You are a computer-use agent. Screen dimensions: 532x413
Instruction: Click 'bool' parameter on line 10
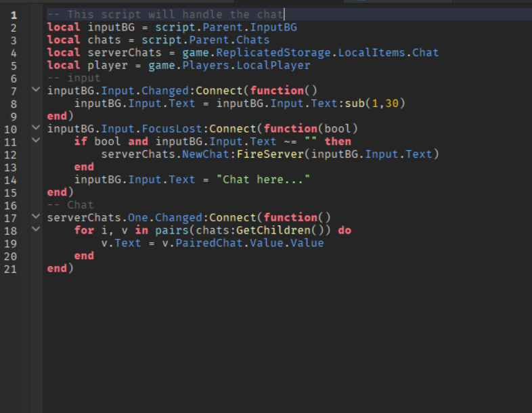(338, 129)
